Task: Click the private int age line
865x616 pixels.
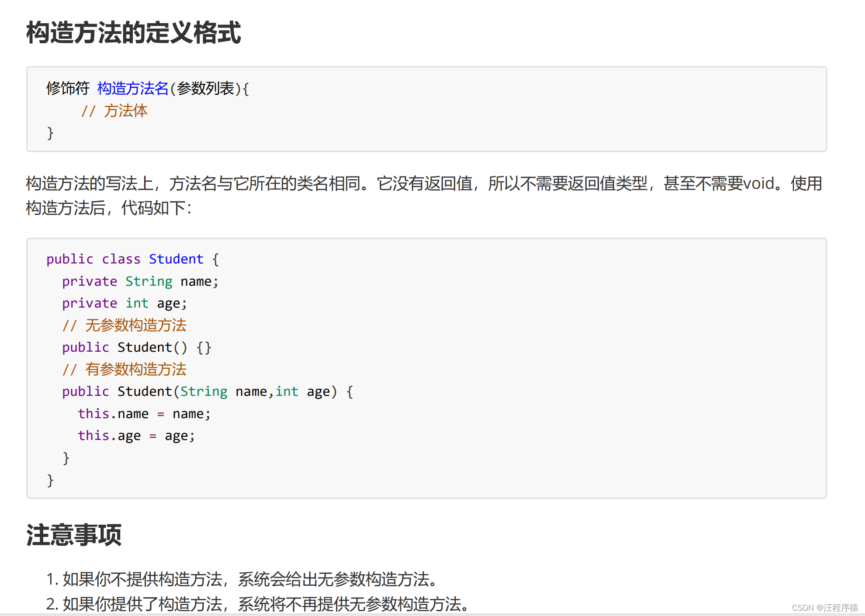Action: tap(124, 303)
